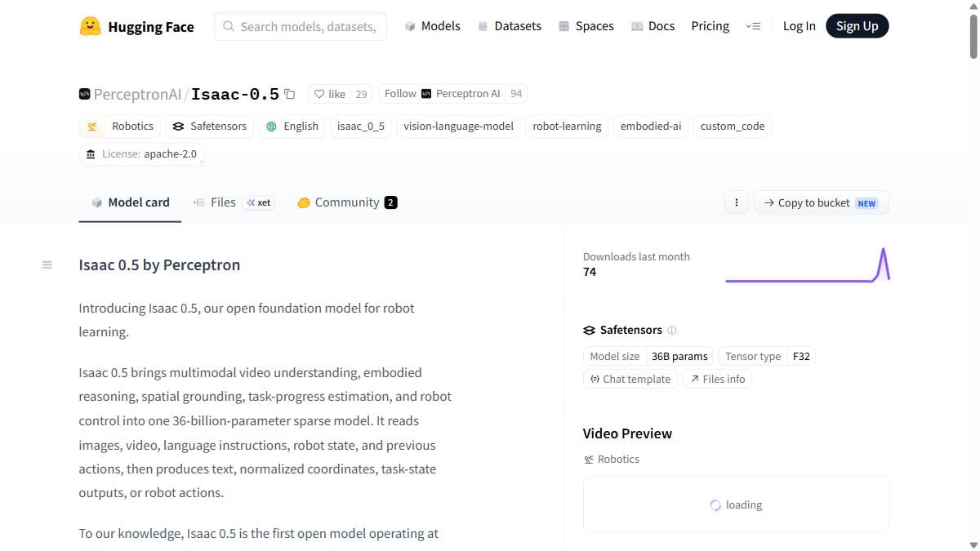Click the Community discussions count badge 2
The width and height of the screenshot is (980, 551).
click(390, 202)
